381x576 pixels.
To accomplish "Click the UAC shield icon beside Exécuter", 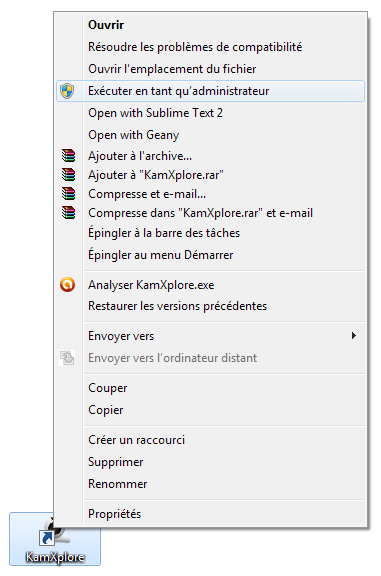I will click(x=67, y=91).
